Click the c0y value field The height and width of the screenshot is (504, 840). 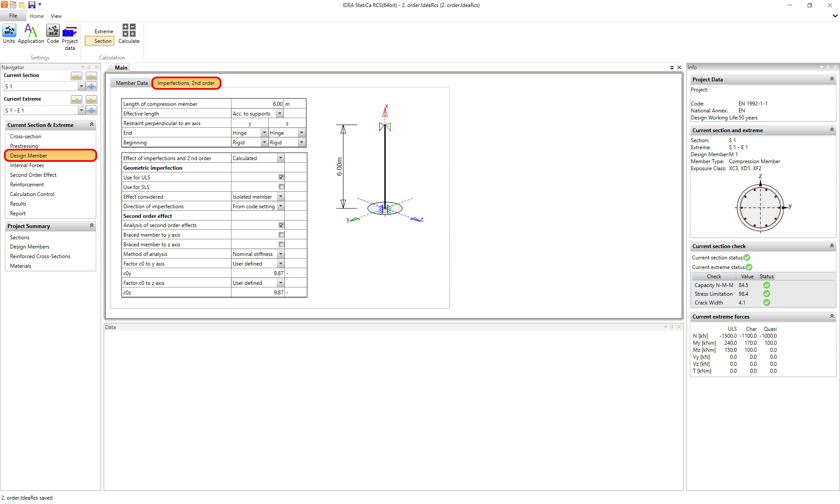(x=258, y=273)
